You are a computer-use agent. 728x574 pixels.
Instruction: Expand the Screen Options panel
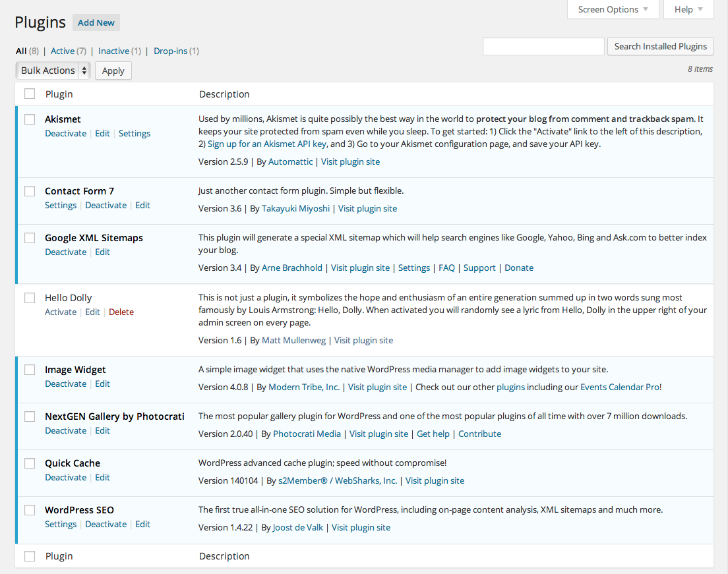click(608, 9)
